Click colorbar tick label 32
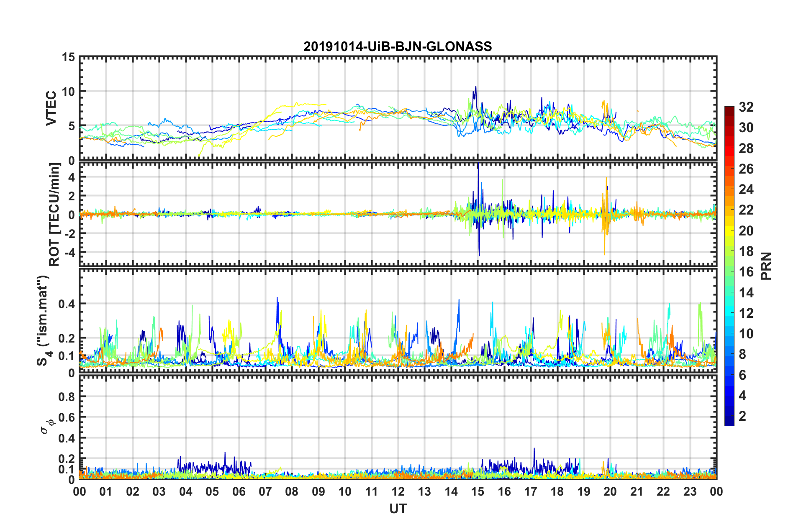 point(746,107)
